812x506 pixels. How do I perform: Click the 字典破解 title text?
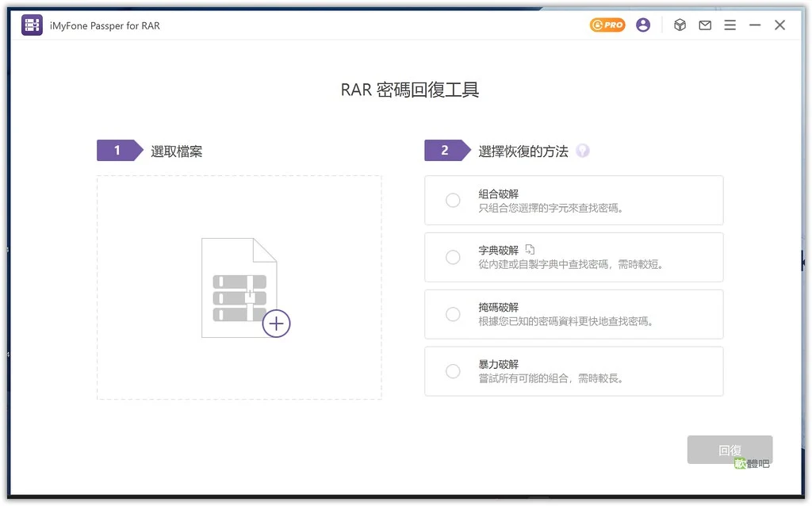click(x=498, y=250)
